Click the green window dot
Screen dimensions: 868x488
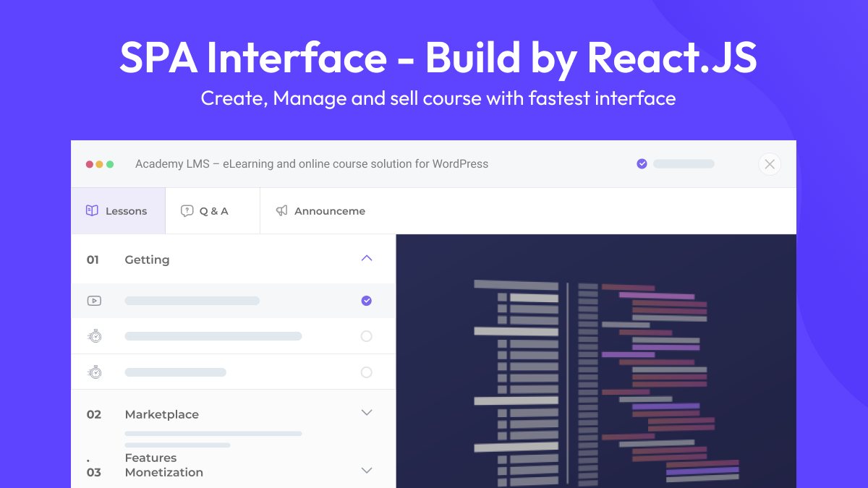[x=110, y=164]
